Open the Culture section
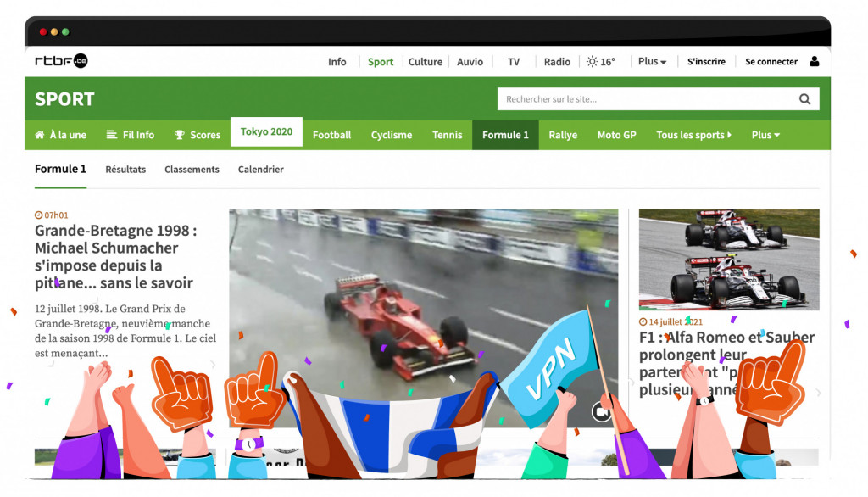868x497 pixels. coord(426,62)
